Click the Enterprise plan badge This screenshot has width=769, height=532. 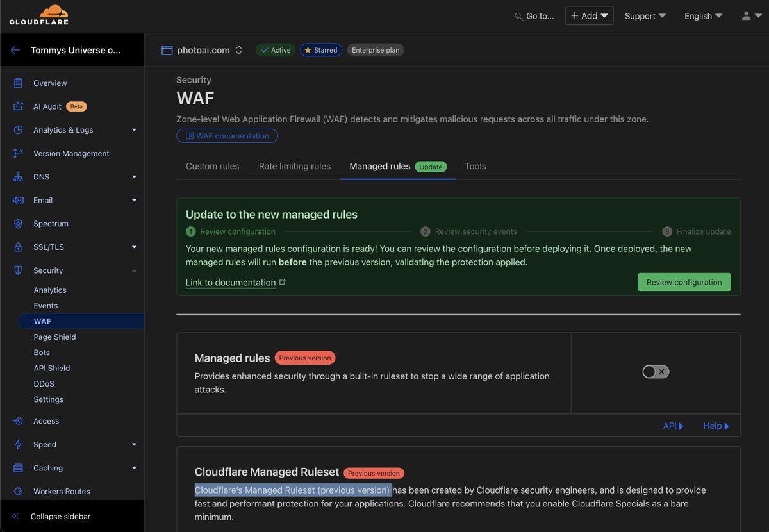click(376, 50)
